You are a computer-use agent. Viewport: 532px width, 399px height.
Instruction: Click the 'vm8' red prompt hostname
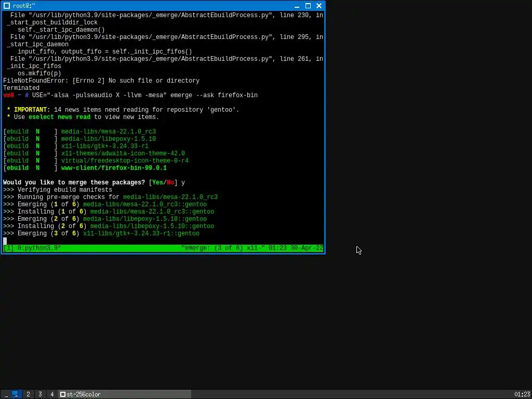click(x=8, y=96)
